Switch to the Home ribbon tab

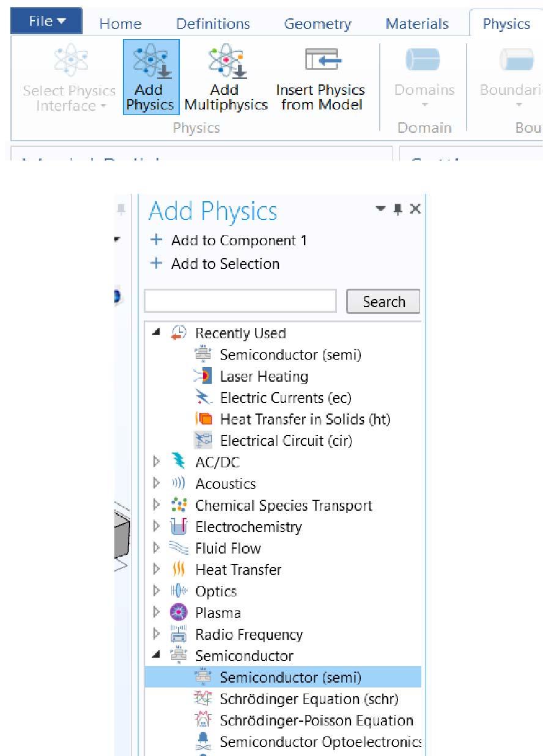tap(120, 24)
